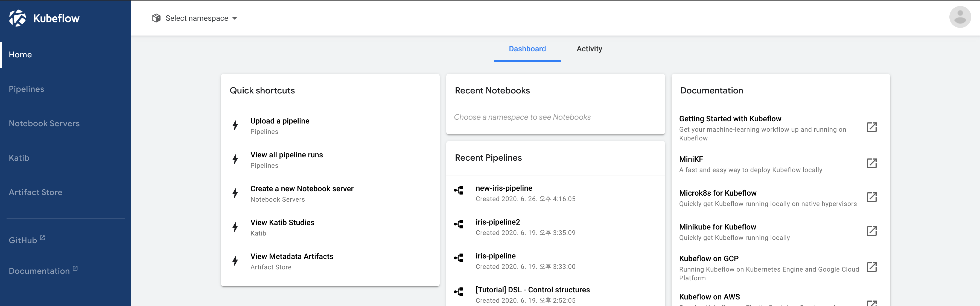980x306 pixels.
Task: Click the Kubeflow title text
Action: (56, 18)
